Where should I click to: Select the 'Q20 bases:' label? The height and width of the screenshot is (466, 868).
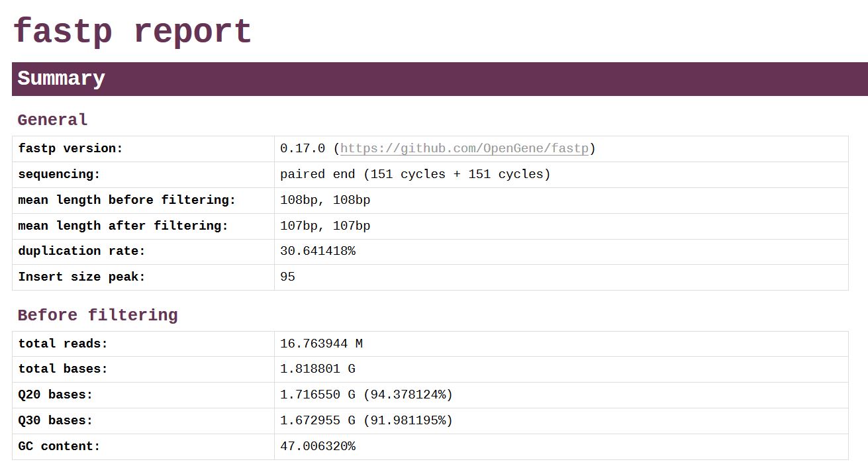(56, 395)
